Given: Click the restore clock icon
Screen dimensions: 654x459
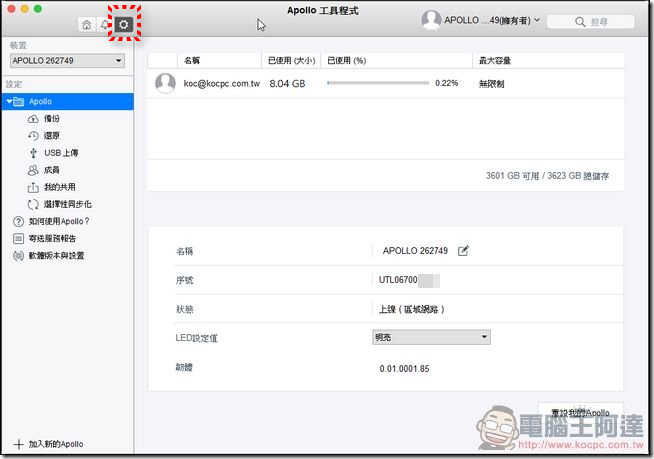Looking at the screenshot, I should click(33, 136).
